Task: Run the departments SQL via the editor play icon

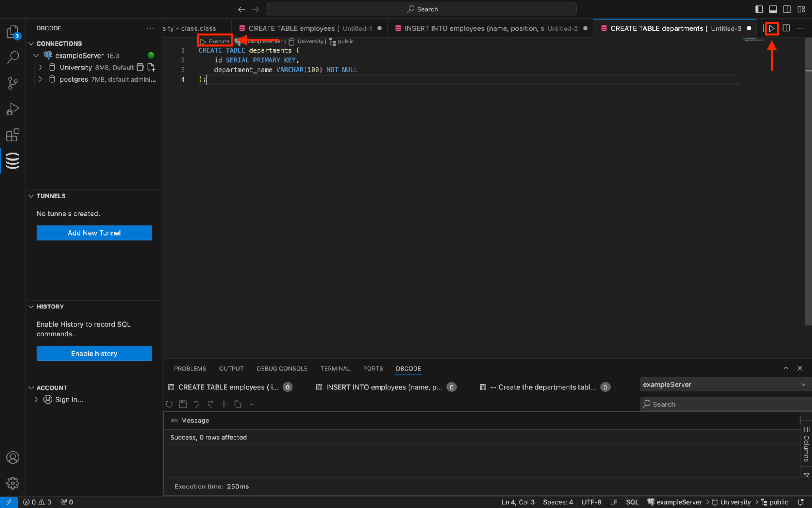Action: (x=771, y=28)
